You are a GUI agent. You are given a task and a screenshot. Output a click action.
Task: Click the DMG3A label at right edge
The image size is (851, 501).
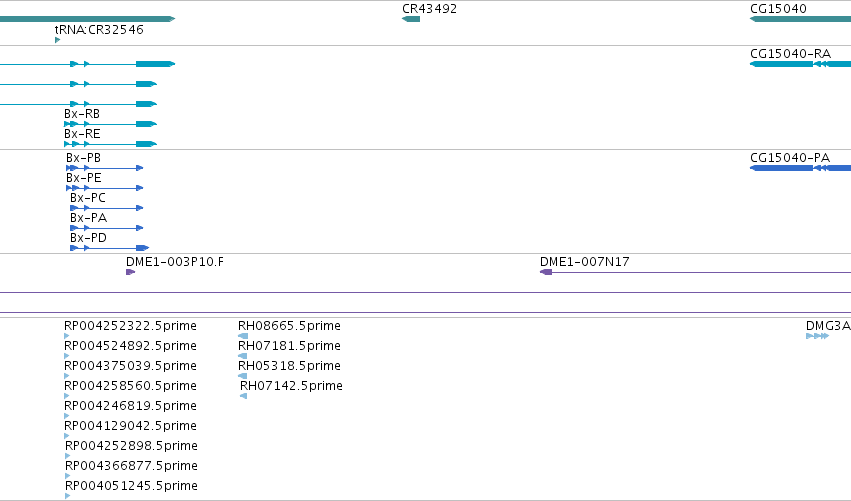click(828, 326)
